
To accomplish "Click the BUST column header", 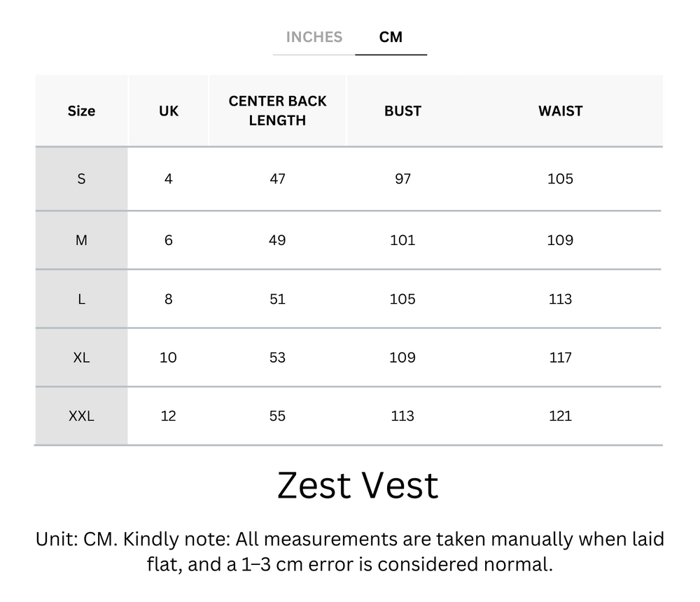I will click(402, 111).
